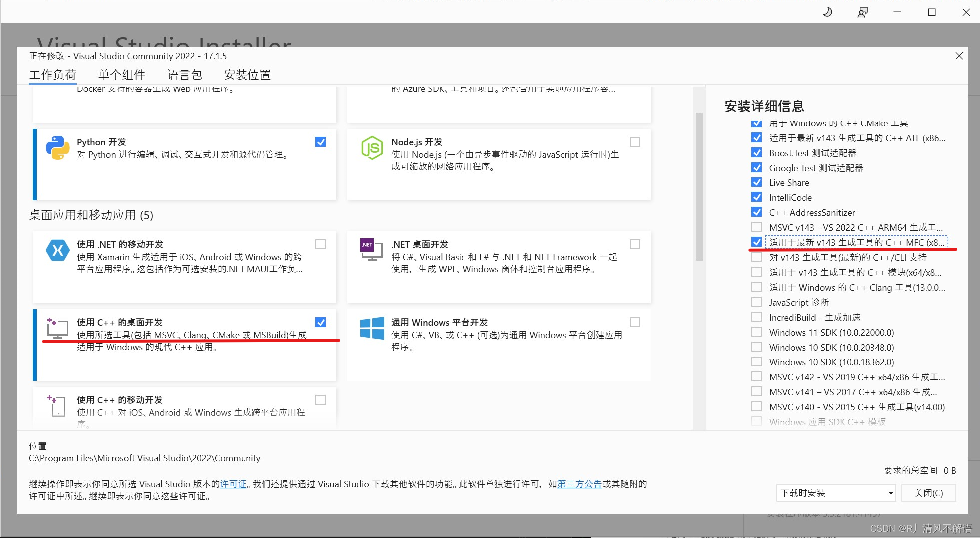980x538 pixels.
Task: Click the 关闭(C) button
Action: (929, 493)
